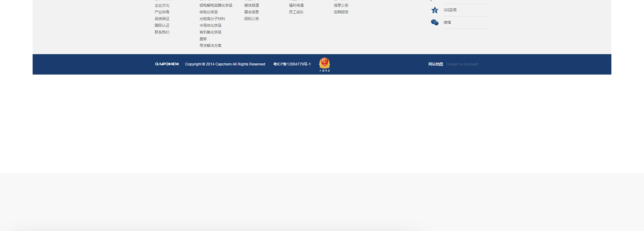This screenshot has width=644, height=231.
Task: Open 半导体化学品 product link
Action: click(x=210, y=25)
